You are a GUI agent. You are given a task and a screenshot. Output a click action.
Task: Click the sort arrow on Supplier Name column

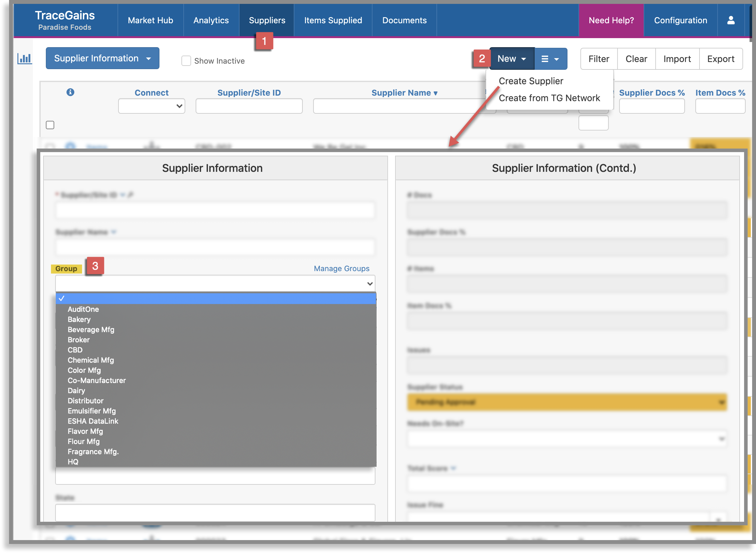coord(435,93)
